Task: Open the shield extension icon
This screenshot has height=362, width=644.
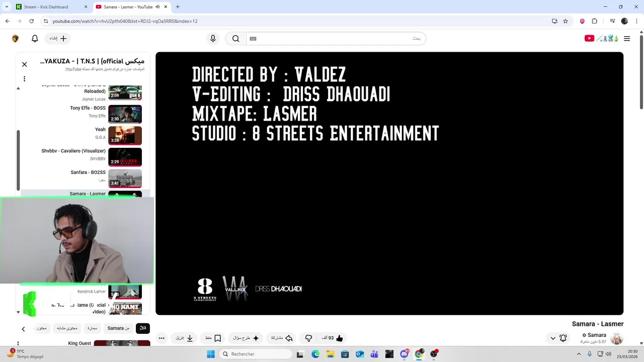Action: [582, 21]
